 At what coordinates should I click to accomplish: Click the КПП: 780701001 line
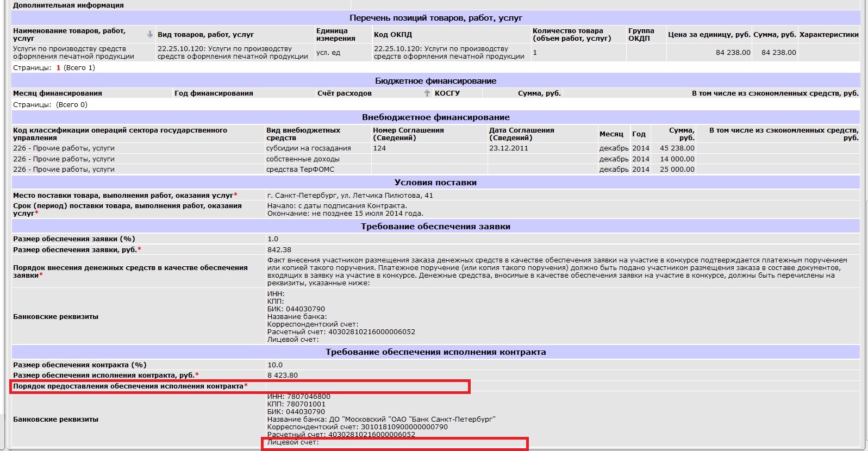point(296,404)
